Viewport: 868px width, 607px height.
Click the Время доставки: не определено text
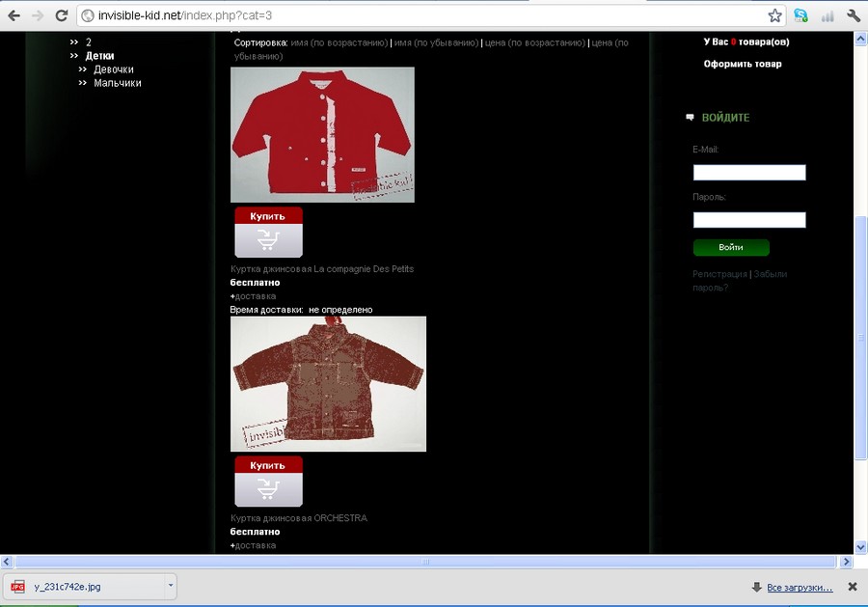(301, 310)
